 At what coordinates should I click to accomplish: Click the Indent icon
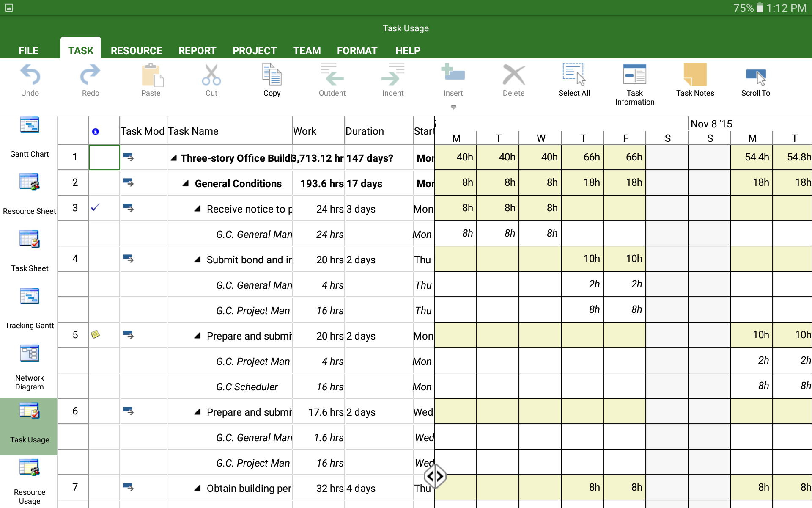[x=393, y=75]
